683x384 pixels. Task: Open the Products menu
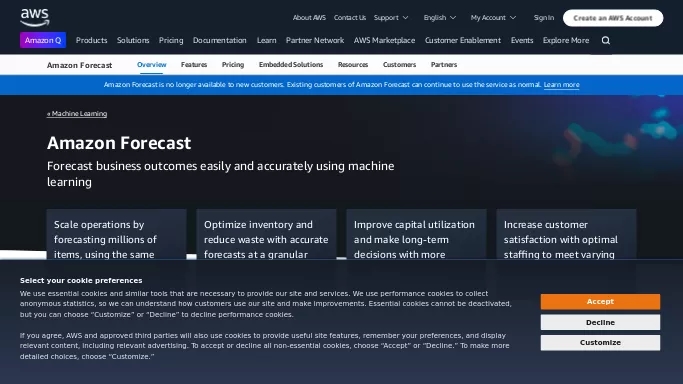[91, 40]
